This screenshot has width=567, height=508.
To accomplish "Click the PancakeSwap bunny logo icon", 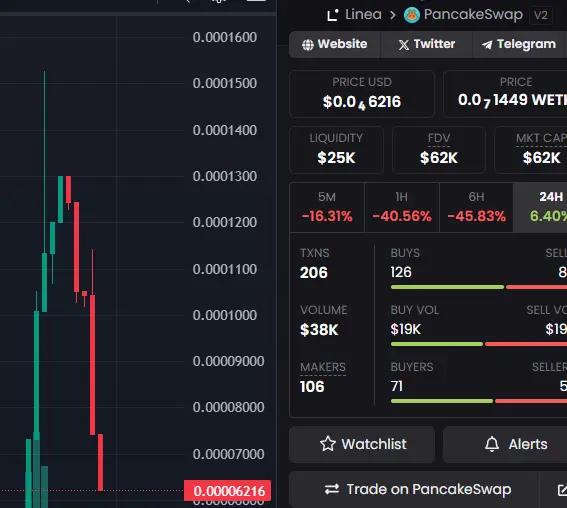I will click(412, 15).
